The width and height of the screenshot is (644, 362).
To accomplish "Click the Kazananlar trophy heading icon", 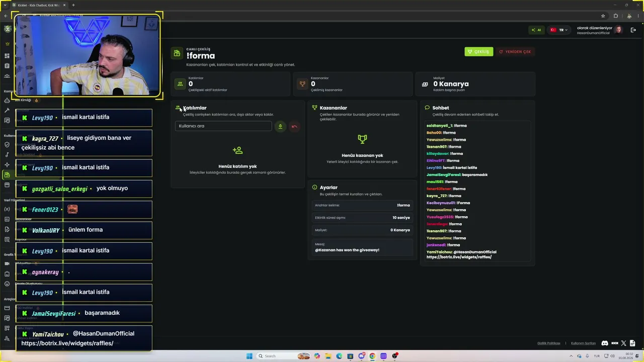I will coord(314,108).
